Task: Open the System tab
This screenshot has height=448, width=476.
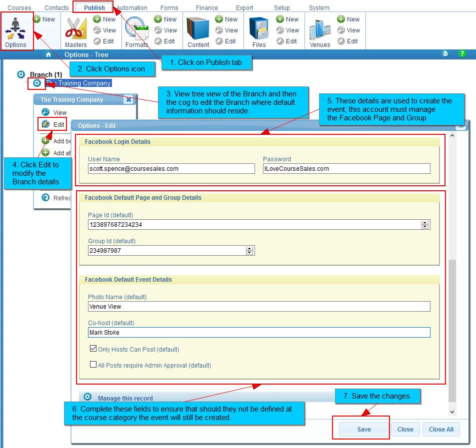Action: point(319,7)
